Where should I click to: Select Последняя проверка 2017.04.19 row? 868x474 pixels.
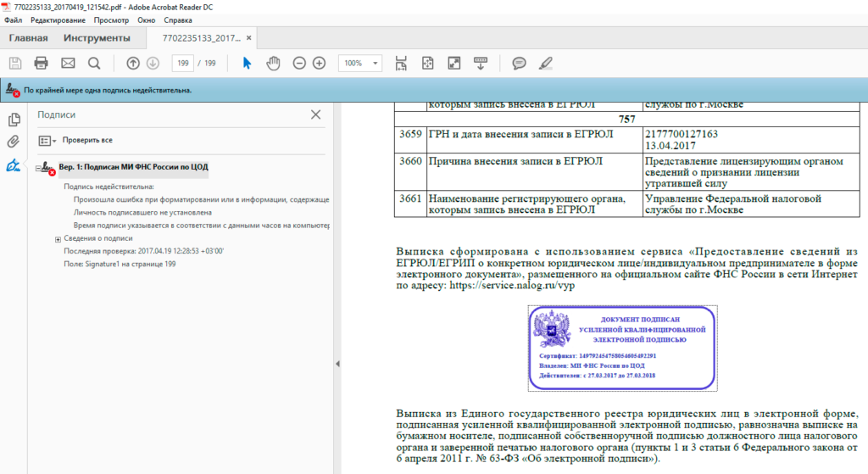coord(144,251)
